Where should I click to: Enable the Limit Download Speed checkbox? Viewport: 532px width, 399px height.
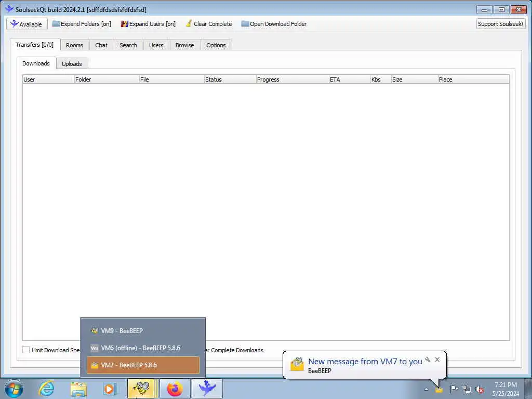coord(26,350)
